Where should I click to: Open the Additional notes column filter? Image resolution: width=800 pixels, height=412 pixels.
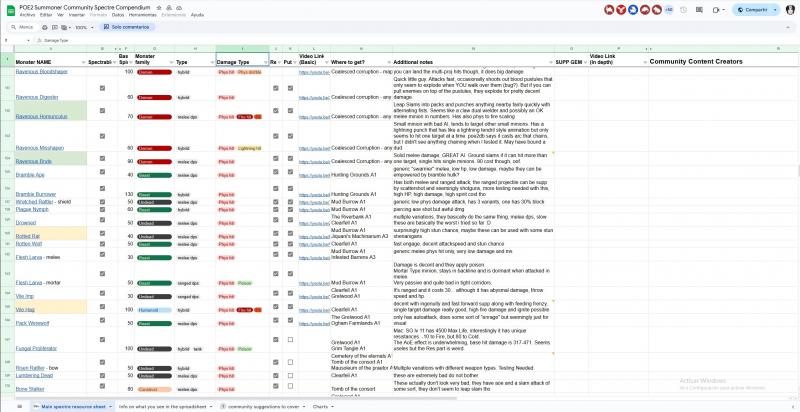pyautogui.click(x=551, y=62)
